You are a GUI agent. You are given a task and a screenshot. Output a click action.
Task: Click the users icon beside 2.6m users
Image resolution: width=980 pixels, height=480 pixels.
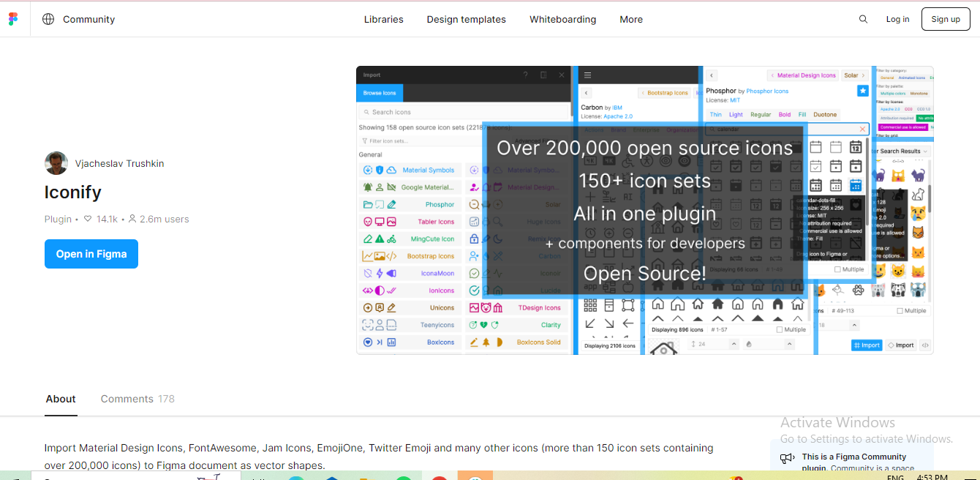click(132, 219)
